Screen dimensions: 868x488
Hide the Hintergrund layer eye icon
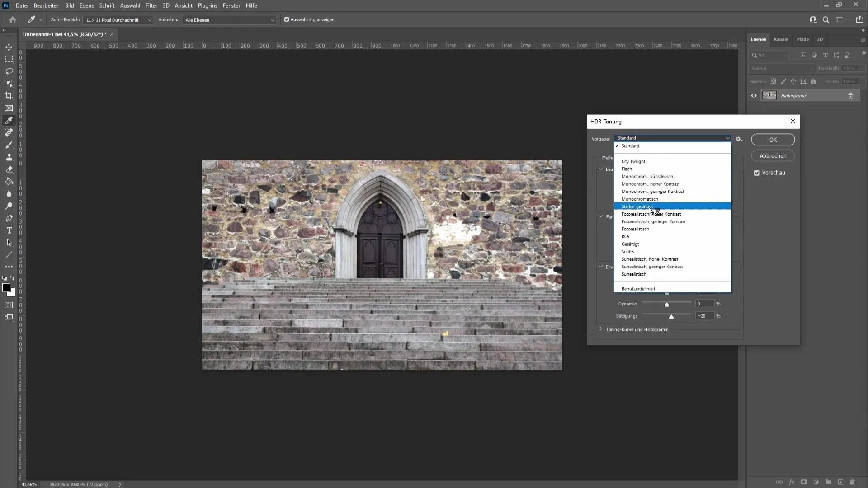click(x=754, y=96)
